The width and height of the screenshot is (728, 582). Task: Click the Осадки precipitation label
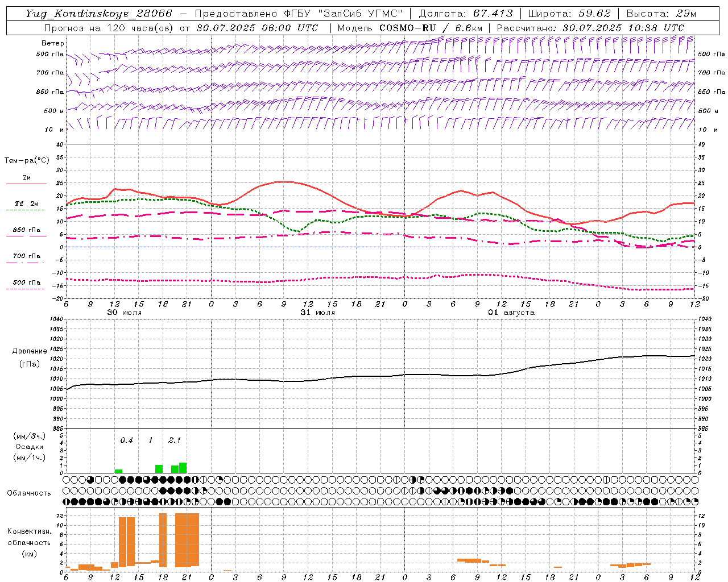tap(29, 447)
